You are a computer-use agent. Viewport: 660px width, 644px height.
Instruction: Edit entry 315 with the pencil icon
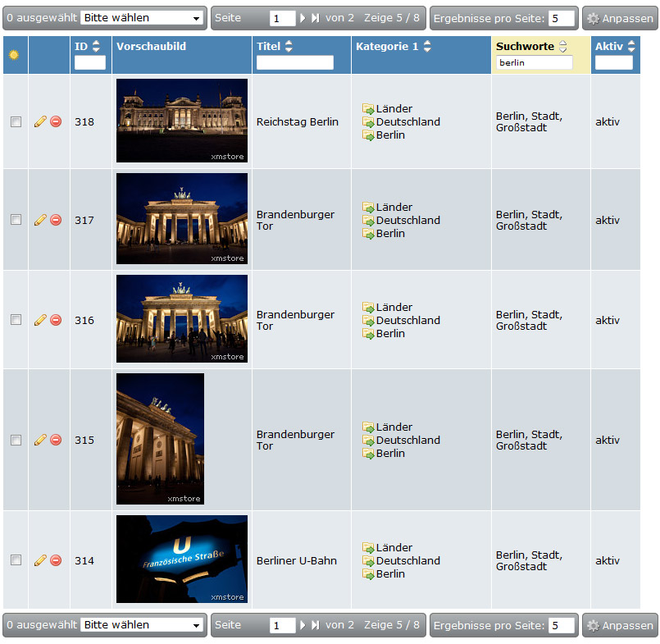pos(40,440)
